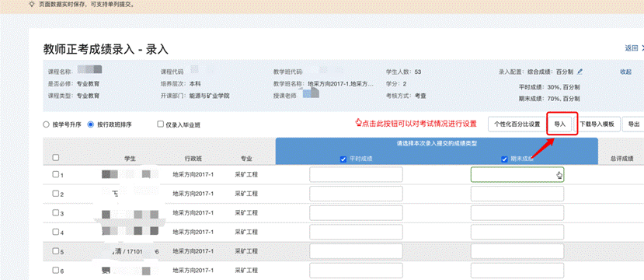This screenshot has width=644, height=280.
Task: Select the 按行政班排序 radio button
Action: [x=91, y=124]
